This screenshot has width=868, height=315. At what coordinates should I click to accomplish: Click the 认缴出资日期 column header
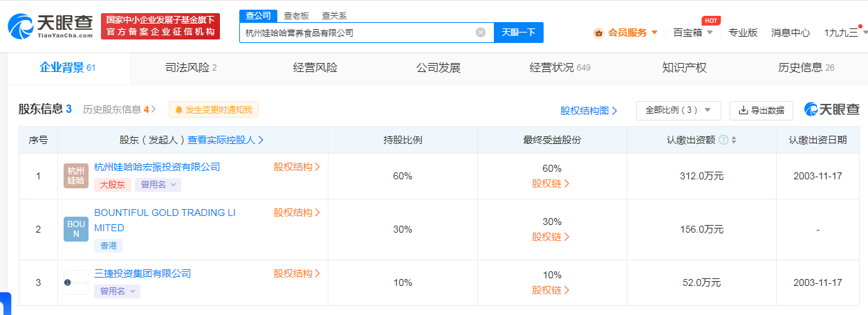818,140
